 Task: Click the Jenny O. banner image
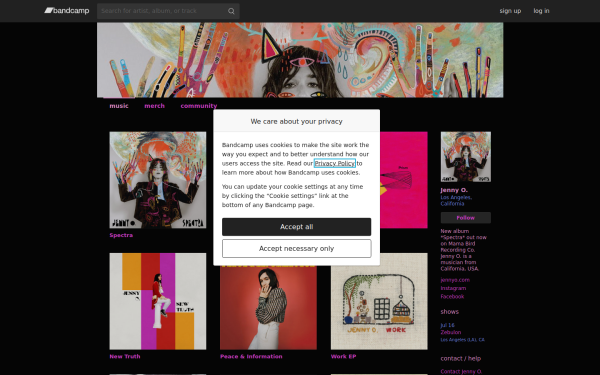click(x=300, y=60)
